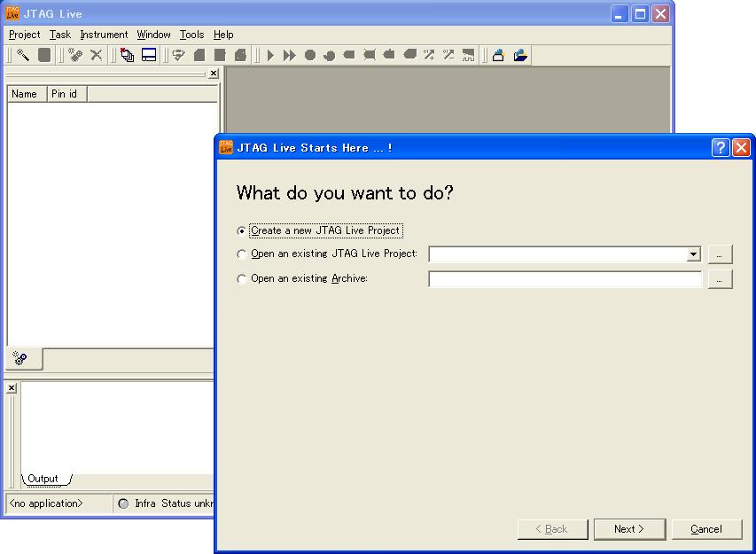Select Create a new JTAG Live Project
Screen dimensions: 756x554
pyautogui.click(x=320, y=230)
